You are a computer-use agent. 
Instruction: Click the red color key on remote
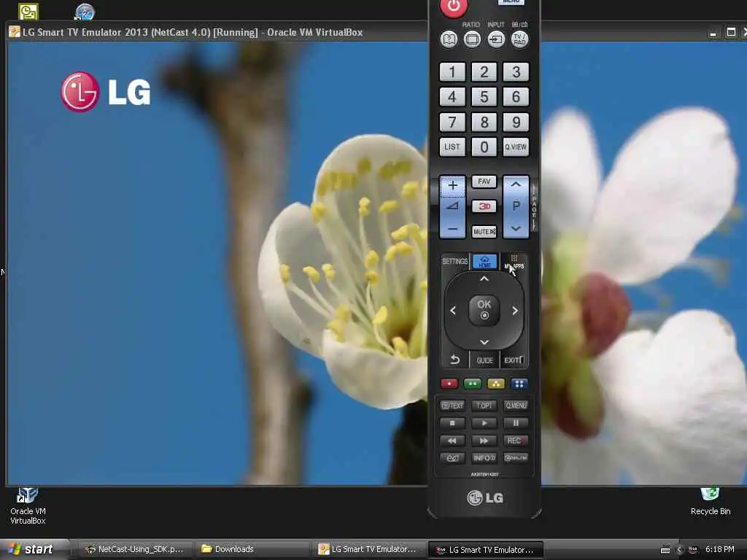pos(449,384)
